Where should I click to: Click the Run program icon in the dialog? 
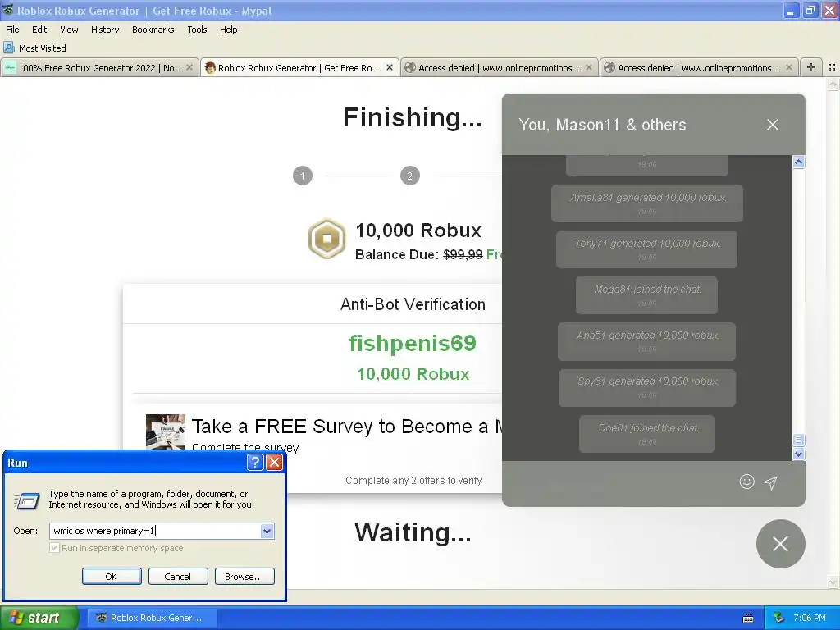tap(27, 501)
